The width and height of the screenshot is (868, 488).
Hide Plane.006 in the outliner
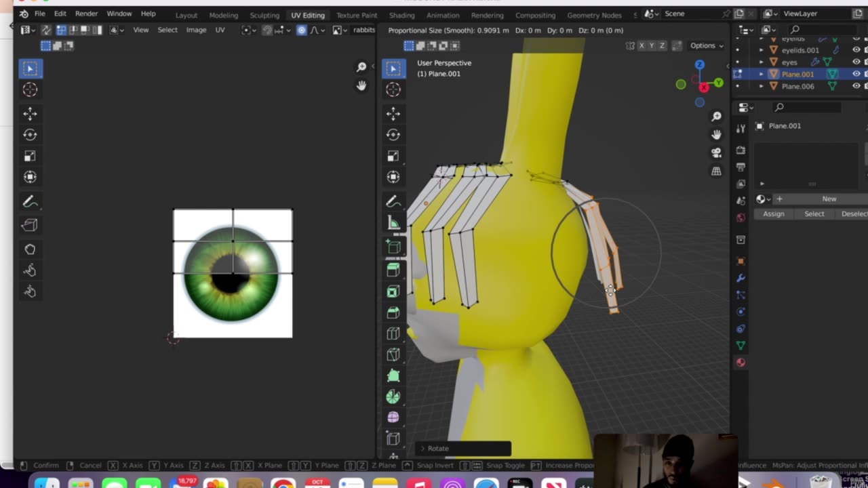tap(856, 86)
